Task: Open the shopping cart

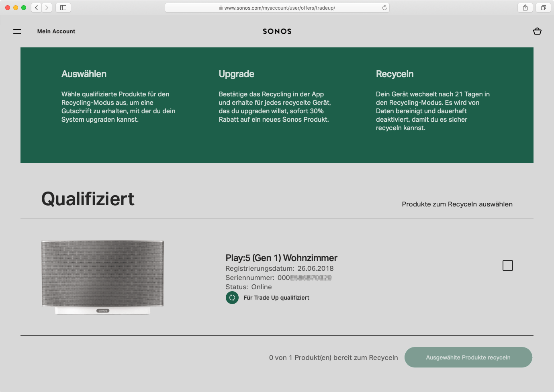Action: (x=537, y=31)
